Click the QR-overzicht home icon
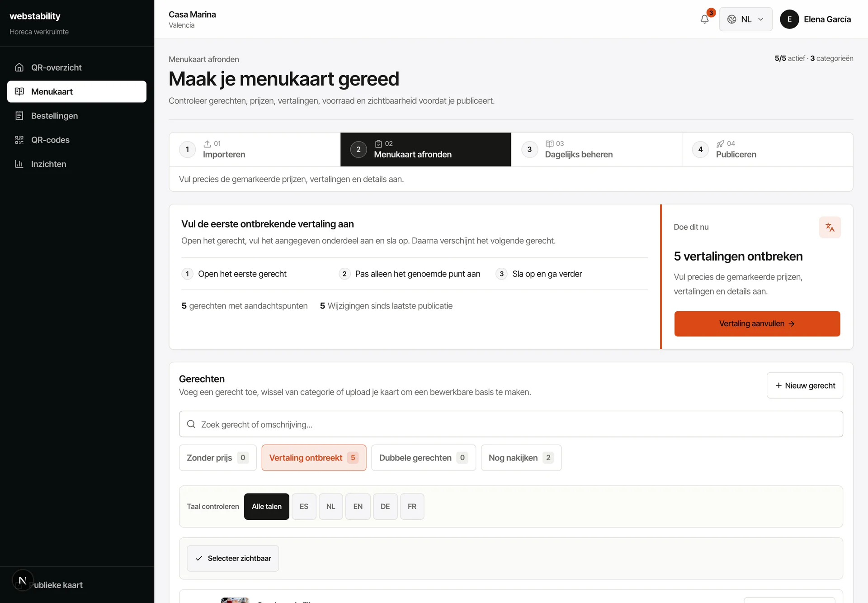This screenshot has width=868, height=603. [19, 67]
